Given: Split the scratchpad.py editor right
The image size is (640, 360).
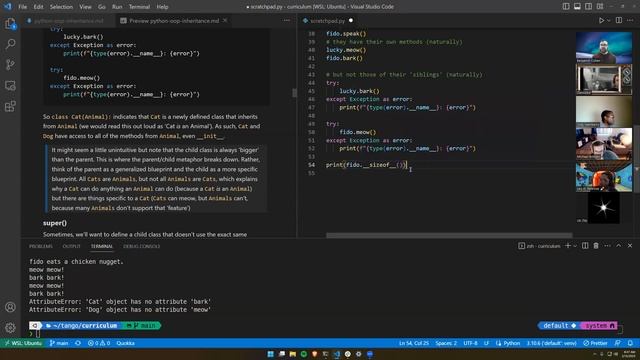Looking at the screenshot, I should (619, 20).
